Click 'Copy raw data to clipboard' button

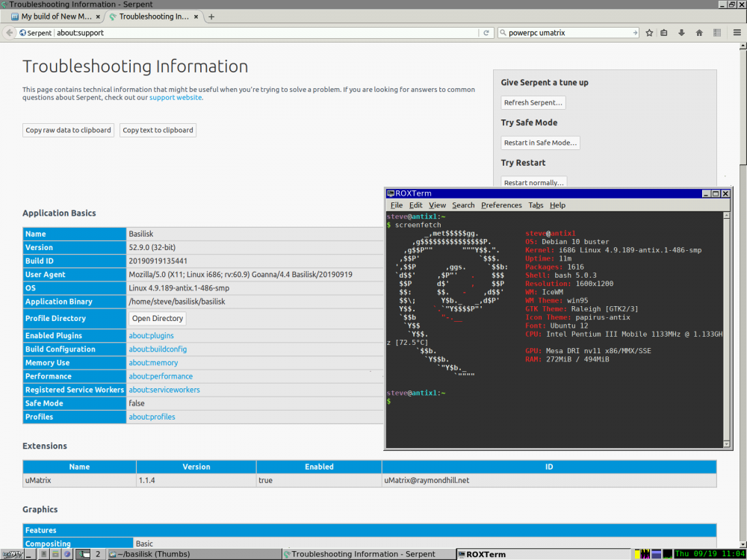click(69, 130)
